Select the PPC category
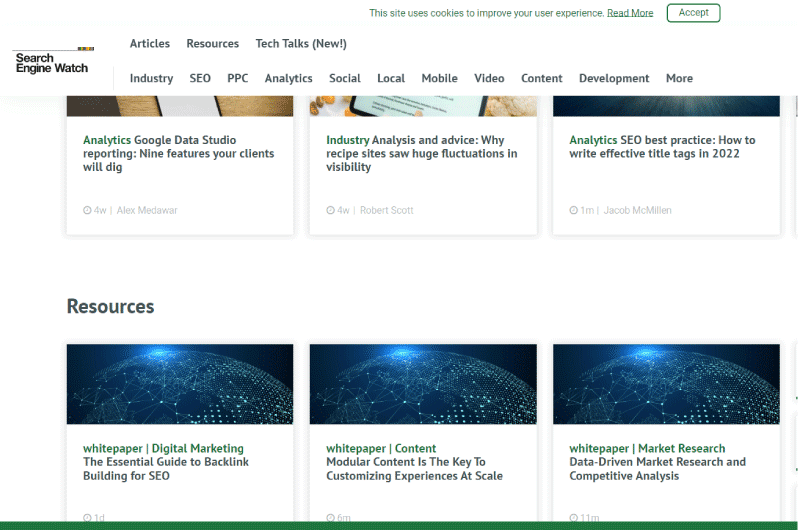The height and width of the screenshot is (530, 800). pos(238,79)
